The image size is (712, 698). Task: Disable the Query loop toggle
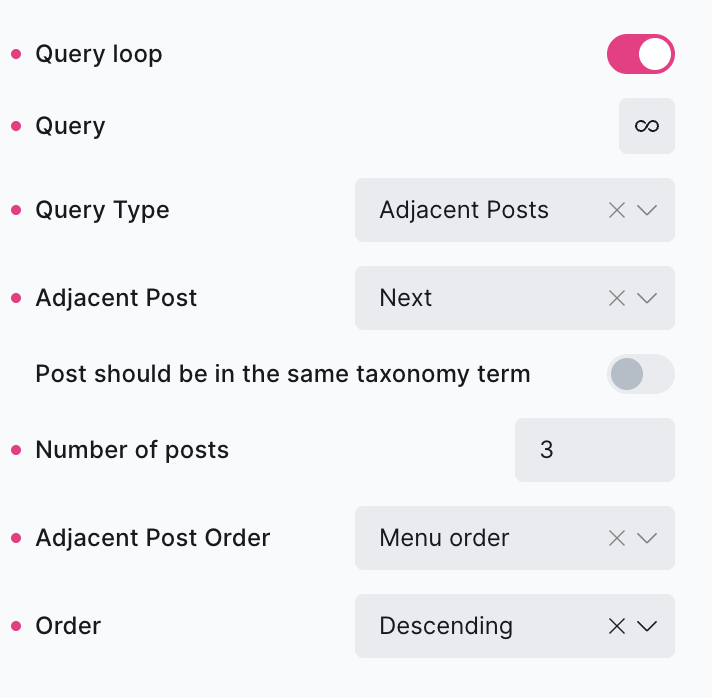(641, 54)
